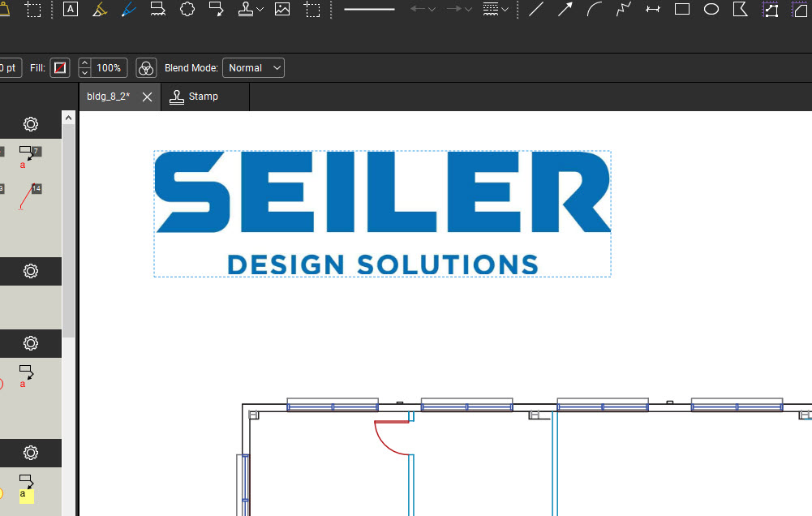Click dashed marquee icon right of Image tool
812x516 pixels.
pos(311,9)
